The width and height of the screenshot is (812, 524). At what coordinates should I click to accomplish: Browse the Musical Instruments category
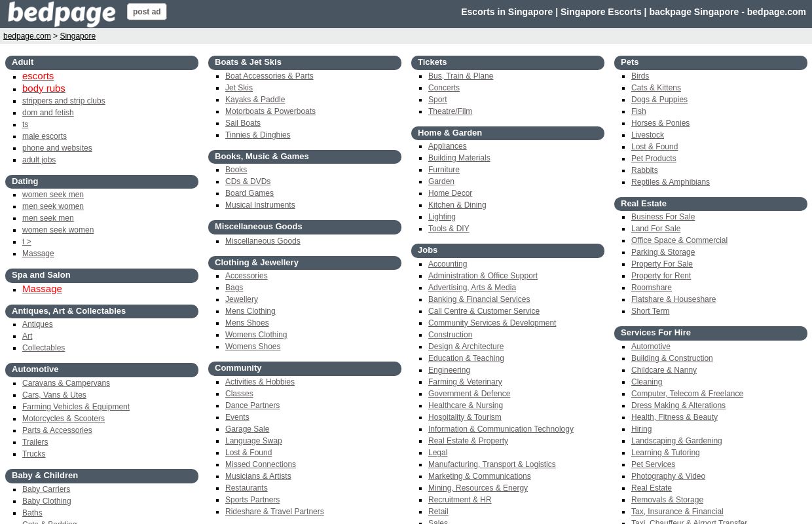click(260, 205)
